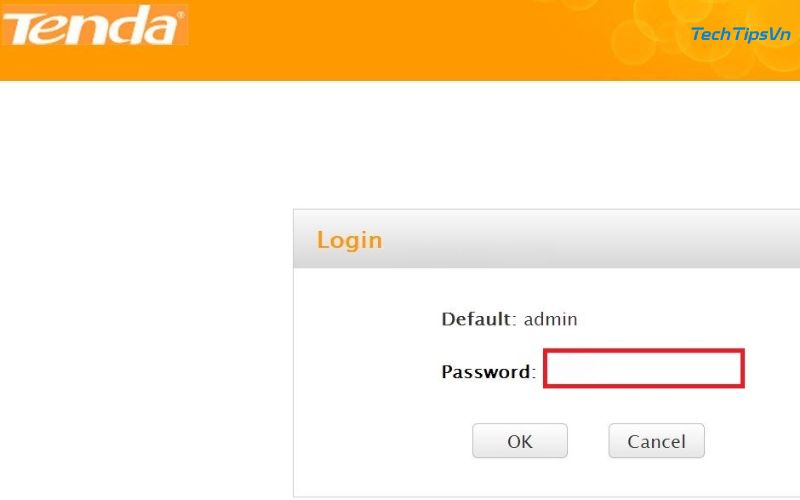Image resolution: width=800 pixels, height=500 pixels.
Task: Click the admin default password text
Action: click(x=551, y=320)
